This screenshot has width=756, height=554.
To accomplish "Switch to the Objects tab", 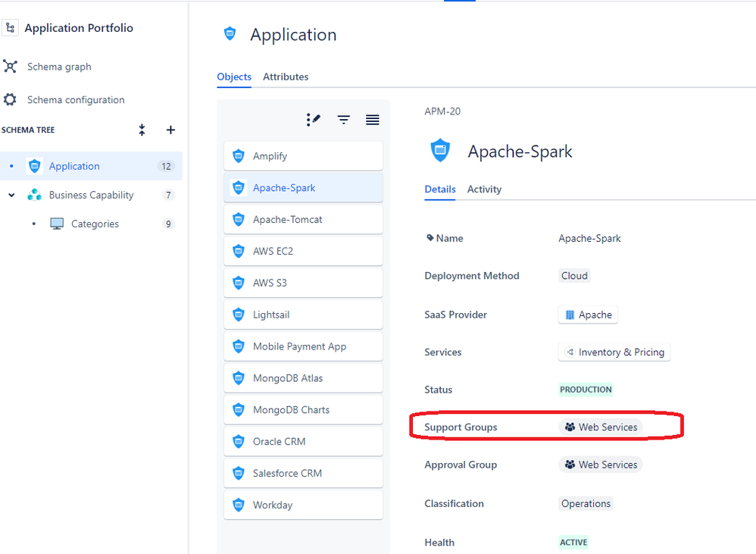I will pos(234,77).
